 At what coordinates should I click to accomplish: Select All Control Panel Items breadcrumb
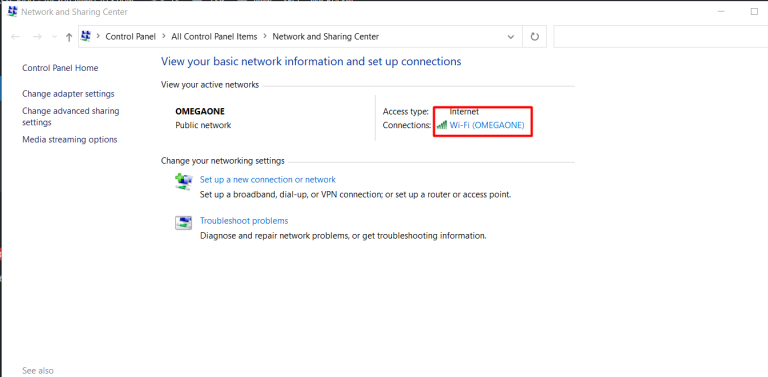pos(214,37)
